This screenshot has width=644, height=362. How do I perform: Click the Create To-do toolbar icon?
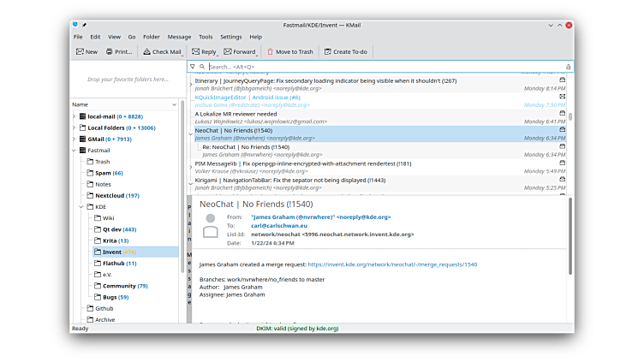coord(345,52)
